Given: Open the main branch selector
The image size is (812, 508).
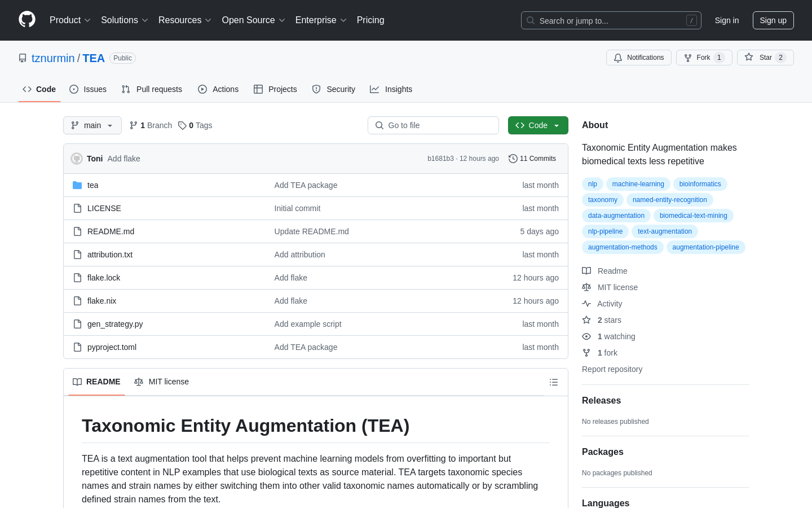Looking at the screenshot, I should [x=92, y=125].
